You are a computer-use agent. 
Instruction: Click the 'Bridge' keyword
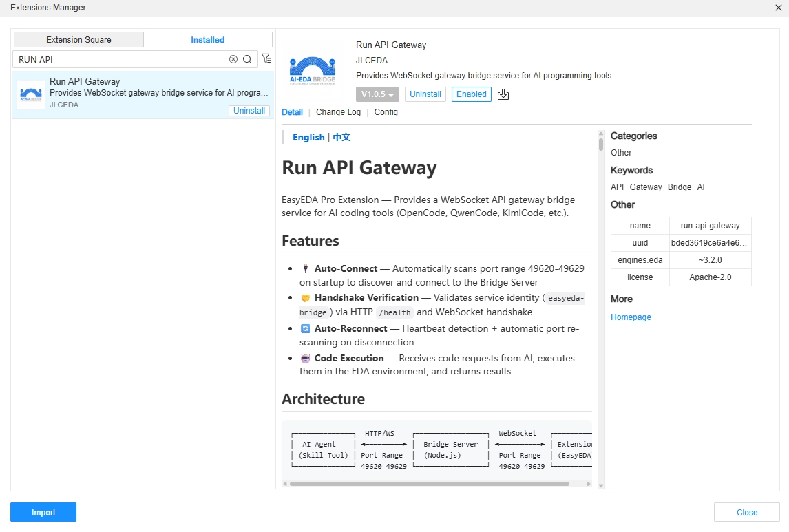coord(680,187)
